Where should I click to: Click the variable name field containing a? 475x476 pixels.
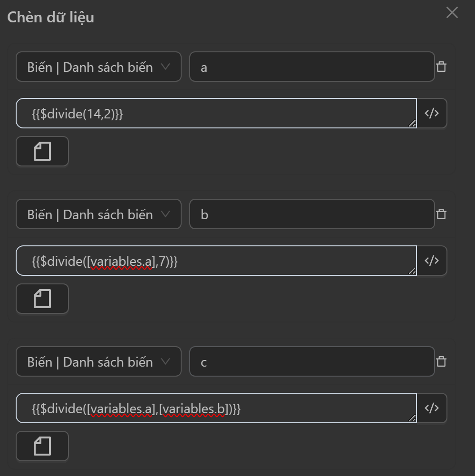(311, 67)
